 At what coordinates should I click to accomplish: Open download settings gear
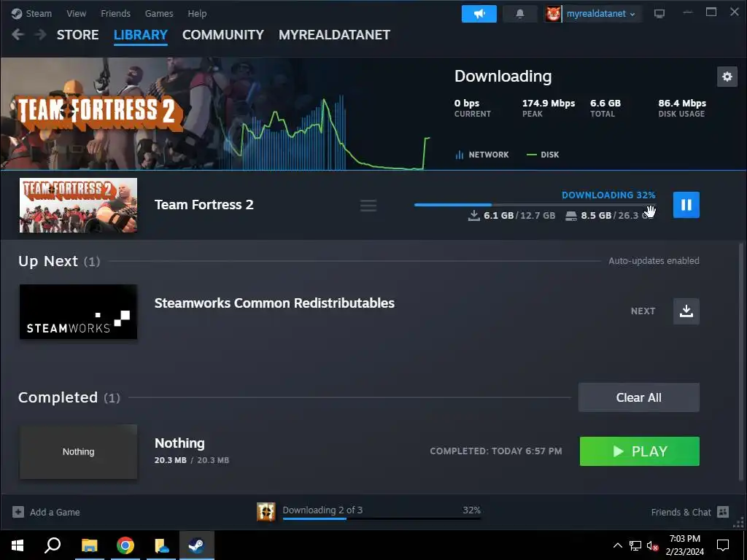tap(727, 77)
